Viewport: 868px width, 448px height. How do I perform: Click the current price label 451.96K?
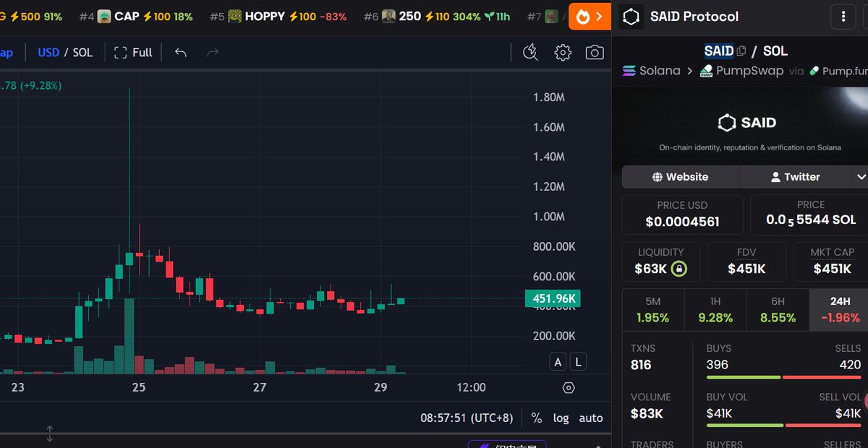[x=553, y=298]
